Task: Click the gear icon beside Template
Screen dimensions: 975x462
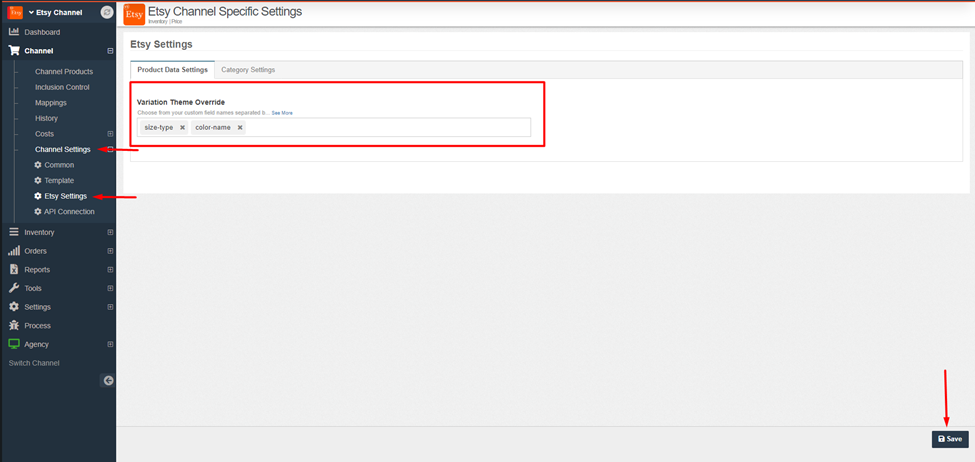Action: click(x=38, y=180)
